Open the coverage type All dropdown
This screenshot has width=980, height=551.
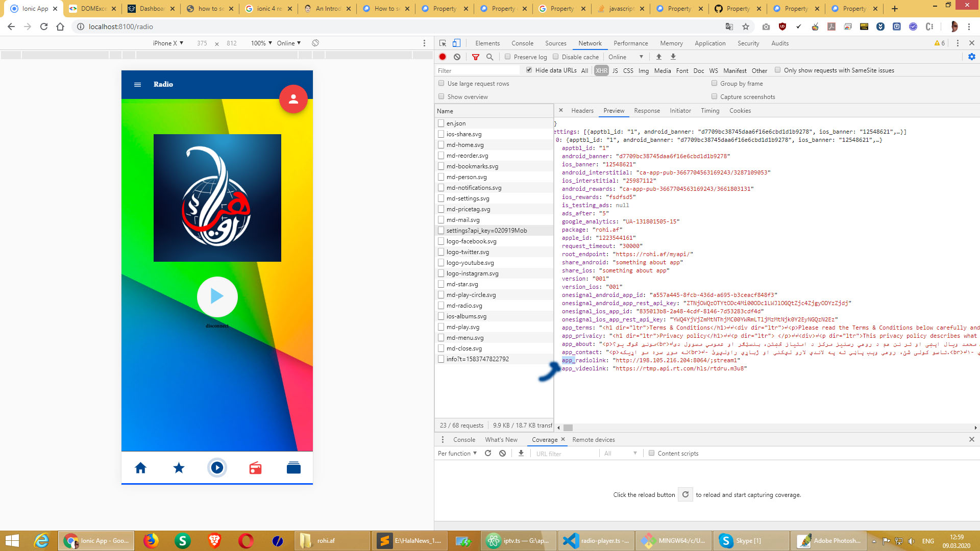coord(620,454)
